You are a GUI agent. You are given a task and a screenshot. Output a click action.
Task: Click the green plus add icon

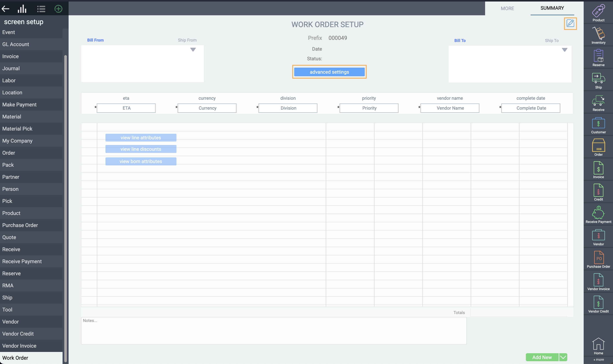point(58,9)
